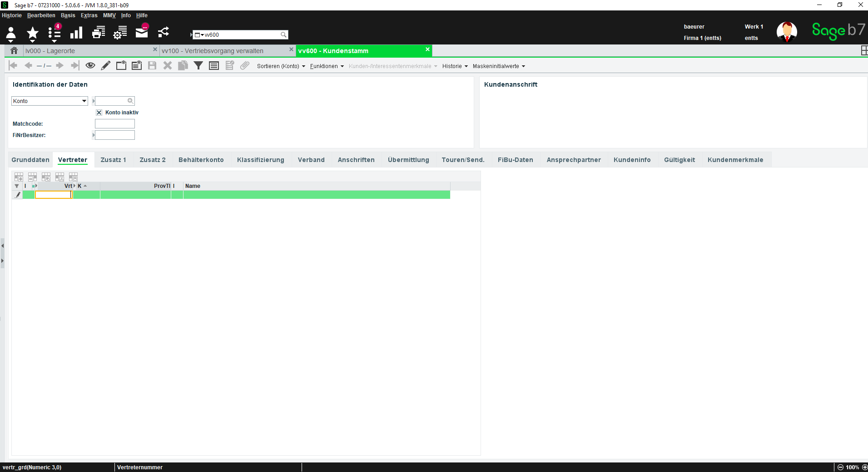Viewport: 868px width, 472px height.
Task: Open the Funktionen menu button
Action: (327, 66)
